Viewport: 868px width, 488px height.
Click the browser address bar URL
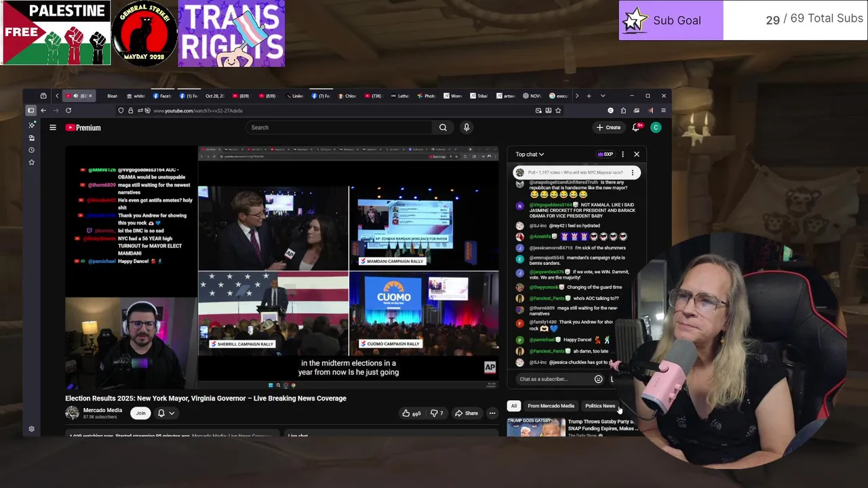(198, 110)
